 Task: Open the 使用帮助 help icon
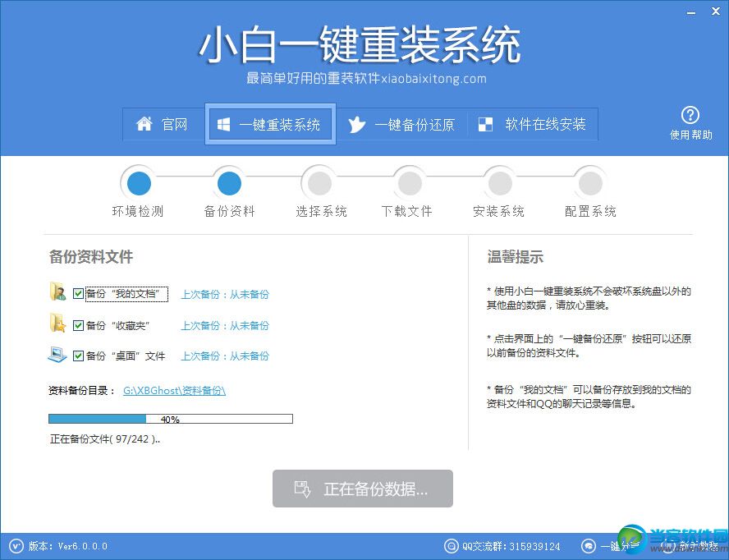(x=690, y=116)
